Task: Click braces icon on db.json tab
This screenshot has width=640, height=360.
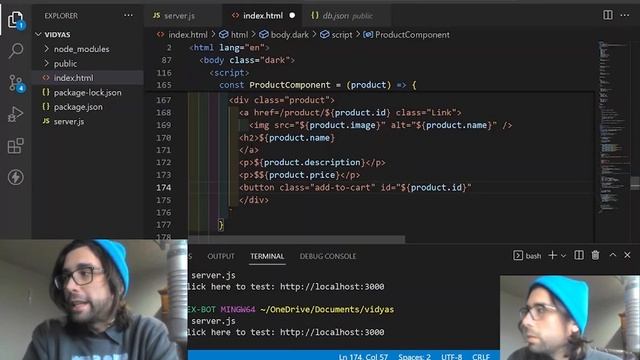Action: (315, 16)
